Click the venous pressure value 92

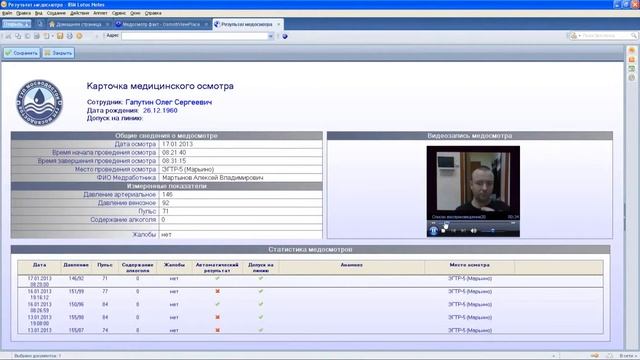pos(166,203)
